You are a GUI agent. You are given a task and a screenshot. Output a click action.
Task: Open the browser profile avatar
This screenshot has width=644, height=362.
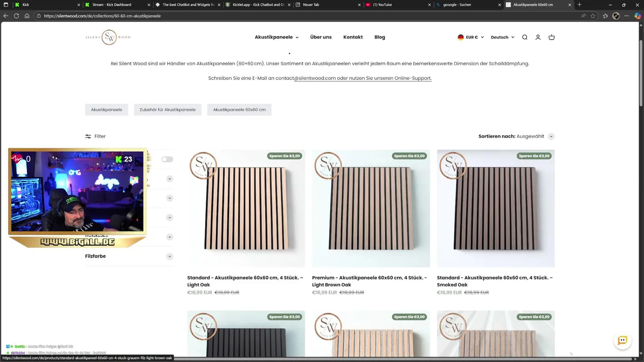point(616,16)
